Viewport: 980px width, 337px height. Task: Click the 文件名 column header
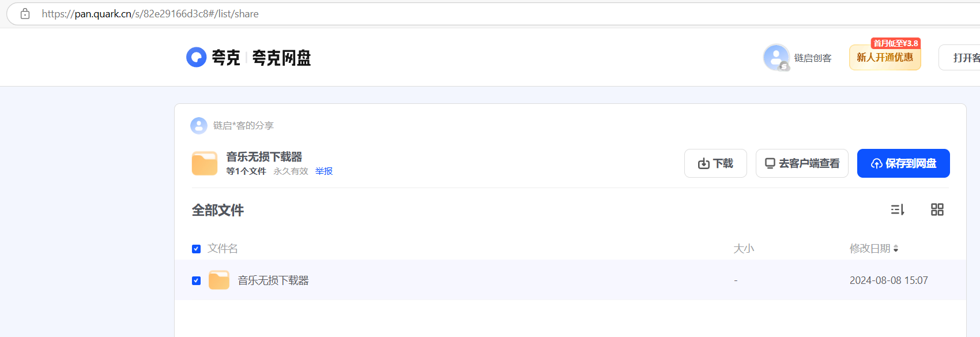click(x=223, y=249)
